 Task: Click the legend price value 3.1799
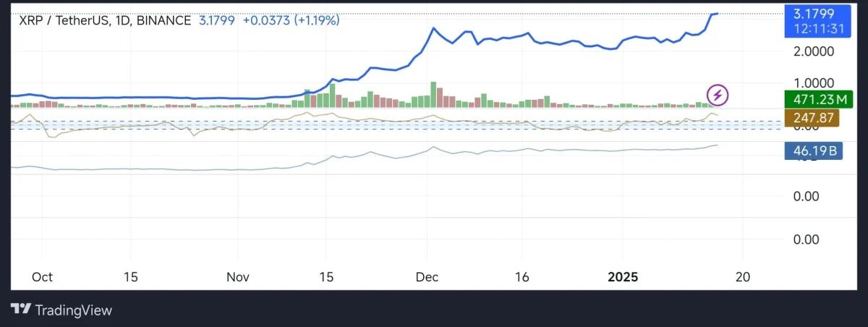[x=216, y=20]
